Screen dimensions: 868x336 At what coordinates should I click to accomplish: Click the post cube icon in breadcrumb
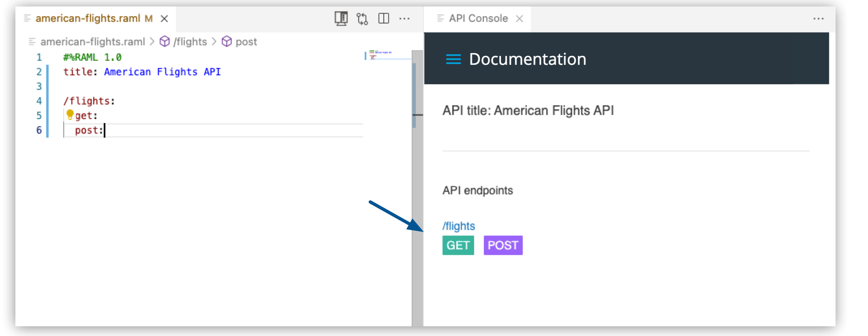(x=227, y=41)
